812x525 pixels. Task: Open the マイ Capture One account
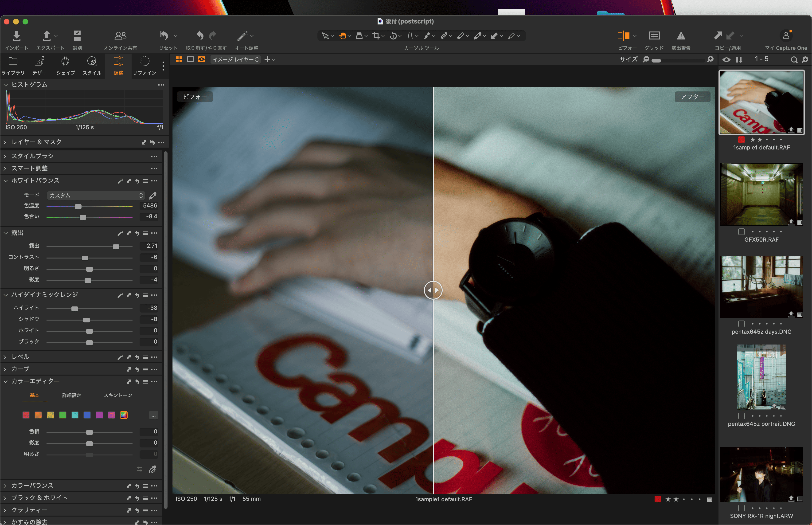pyautogui.click(x=786, y=35)
